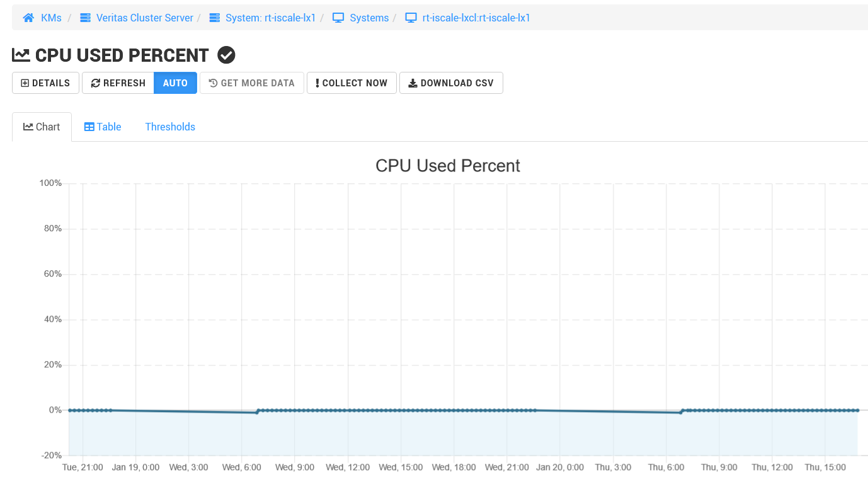868x494 pixels.
Task: Click the DOWNLOAD CSV button
Action: click(x=451, y=83)
